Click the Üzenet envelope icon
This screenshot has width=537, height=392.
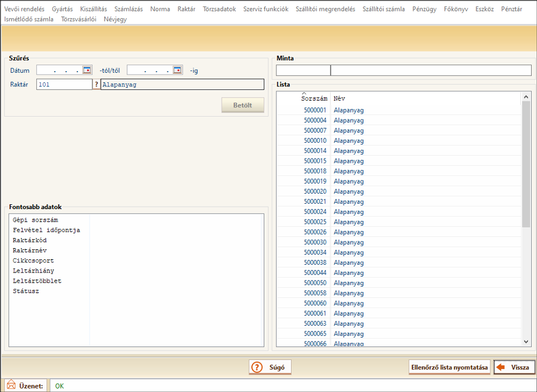tap(11, 385)
